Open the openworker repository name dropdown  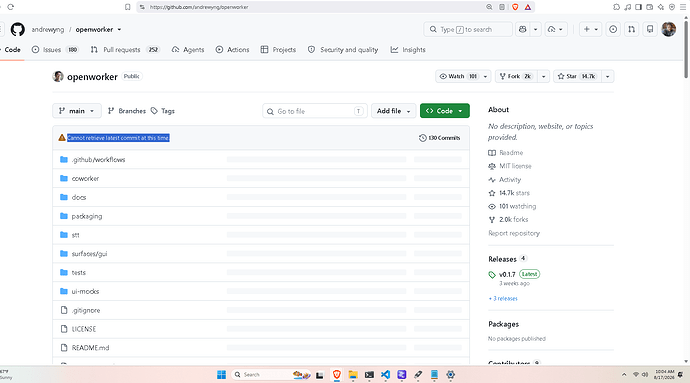98,29
